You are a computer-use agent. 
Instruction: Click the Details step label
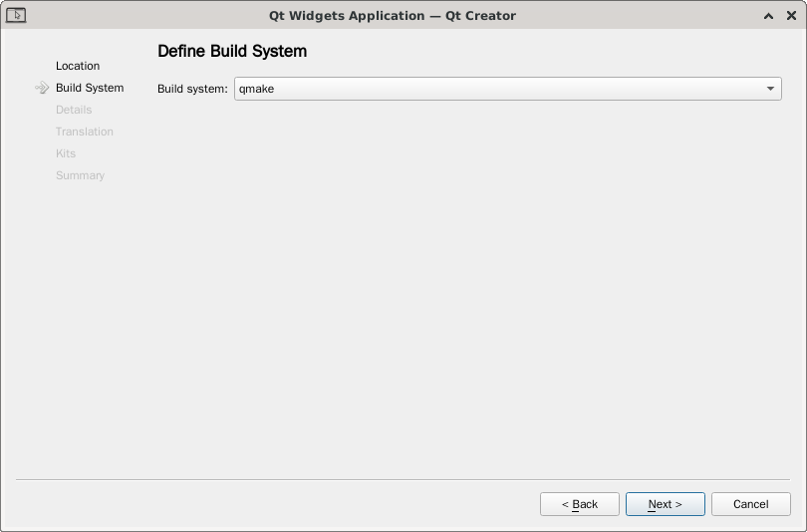tap(74, 110)
